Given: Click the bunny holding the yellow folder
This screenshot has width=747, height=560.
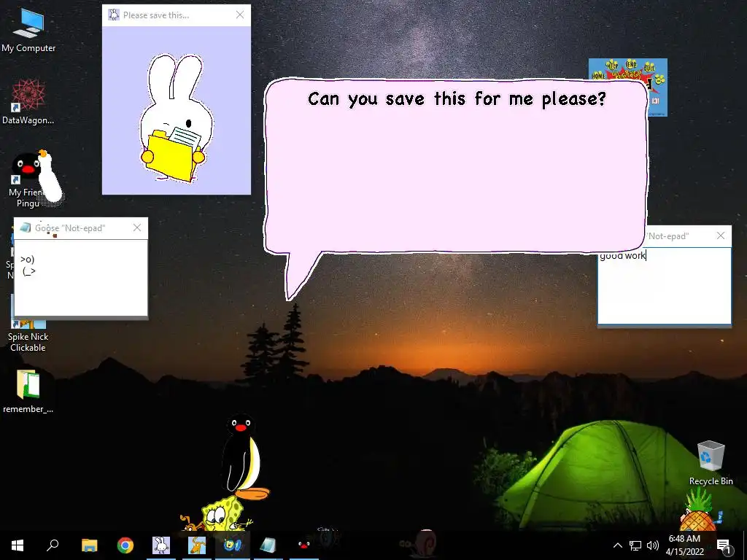Looking at the screenshot, I should (x=177, y=118).
